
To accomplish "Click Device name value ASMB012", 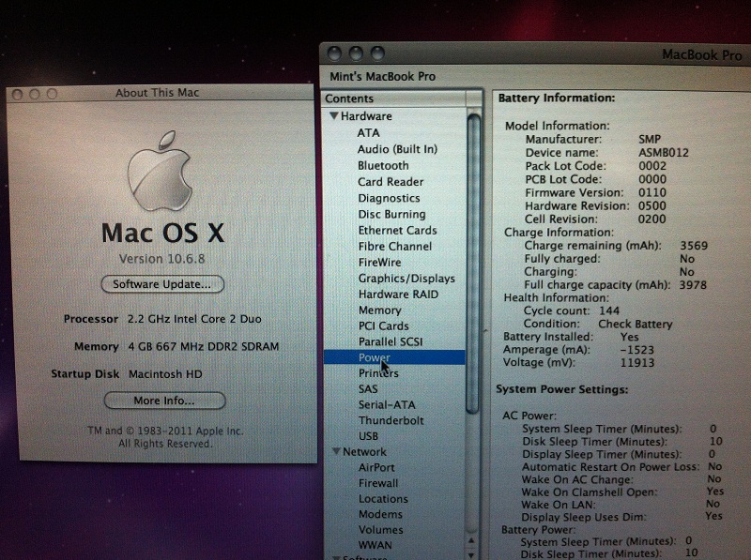I will tap(664, 153).
